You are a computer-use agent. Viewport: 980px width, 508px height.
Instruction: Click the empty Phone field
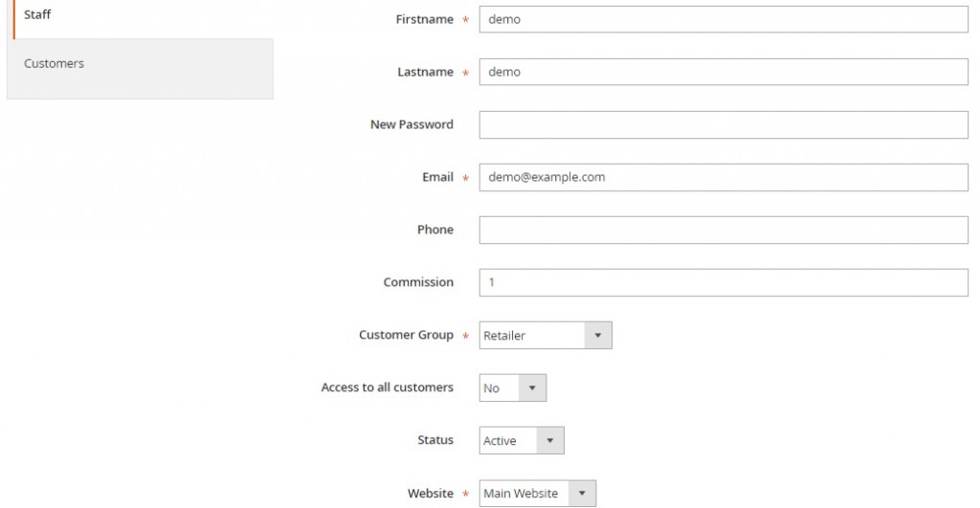(724, 230)
